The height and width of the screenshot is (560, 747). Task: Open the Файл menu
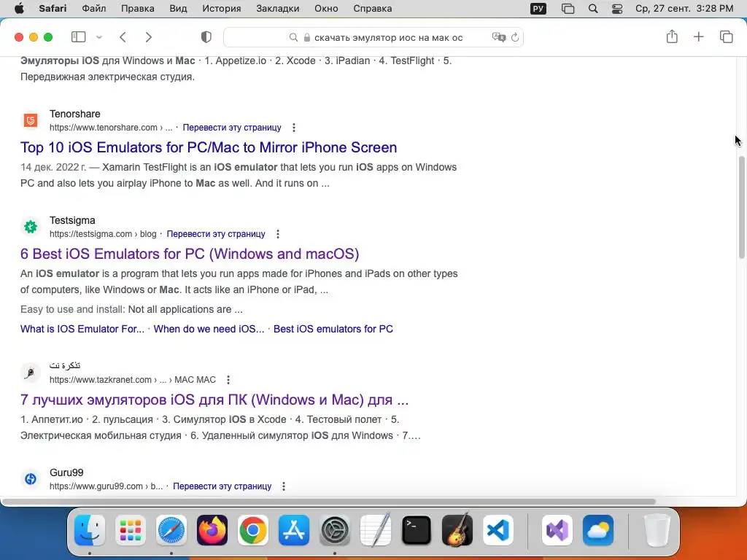(x=94, y=9)
